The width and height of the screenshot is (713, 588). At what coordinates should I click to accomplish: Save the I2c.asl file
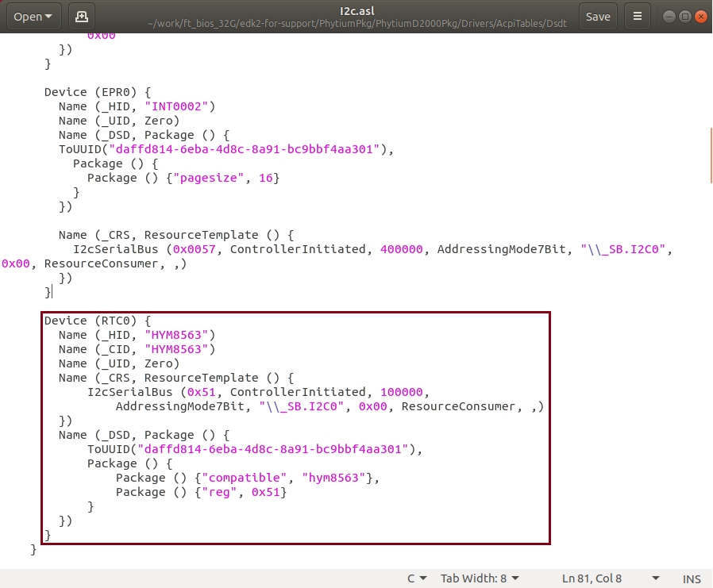click(x=598, y=17)
